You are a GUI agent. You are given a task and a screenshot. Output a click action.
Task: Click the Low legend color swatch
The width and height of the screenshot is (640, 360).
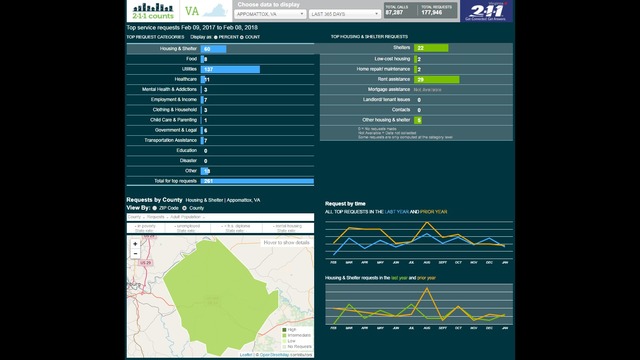pos(284,341)
